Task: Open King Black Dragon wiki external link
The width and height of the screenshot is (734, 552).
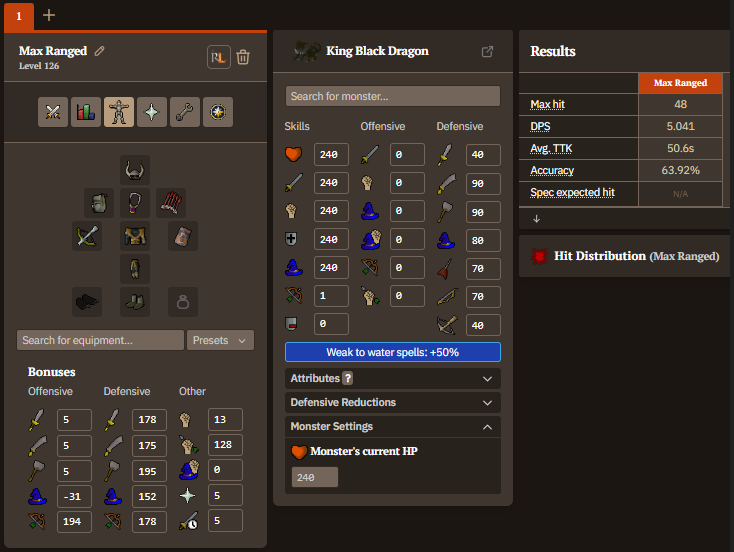Action: pyautogui.click(x=487, y=52)
